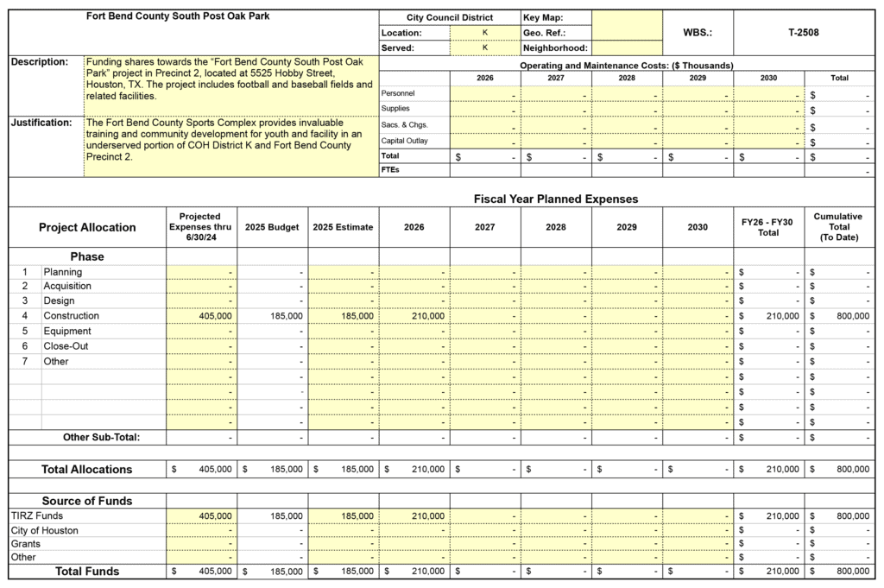Image resolution: width=884 pixels, height=588 pixels.
Task: Click the Justification text box
Action: [x=230, y=145]
